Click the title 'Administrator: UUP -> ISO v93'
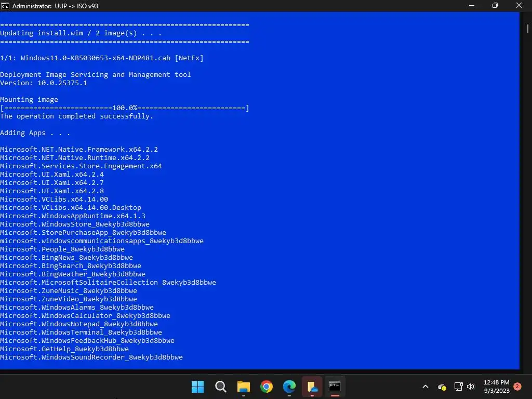This screenshot has width=532, height=399. point(55,6)
